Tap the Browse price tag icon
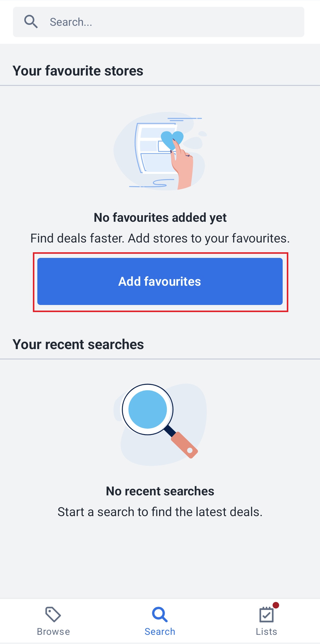 pyautogui.click(x=53, y=614)
